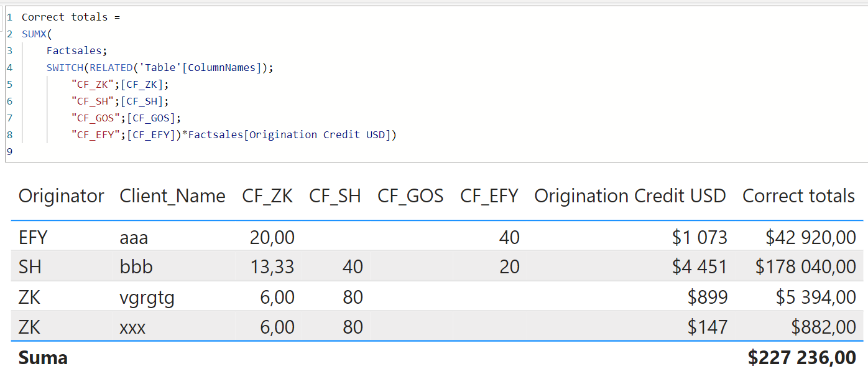Click the Factsales; line in the formula
The width and height of the screenshot is (868, 376).
tap(77, 50)
